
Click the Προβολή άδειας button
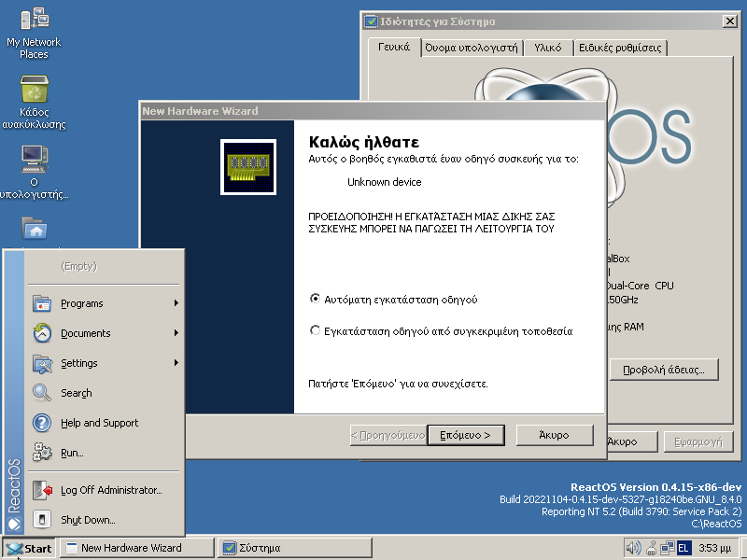(663, 370)
